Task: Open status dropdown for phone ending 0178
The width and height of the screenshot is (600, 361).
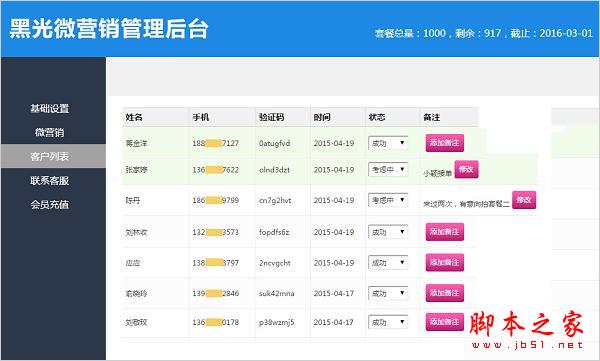Action: click(388, 322)
